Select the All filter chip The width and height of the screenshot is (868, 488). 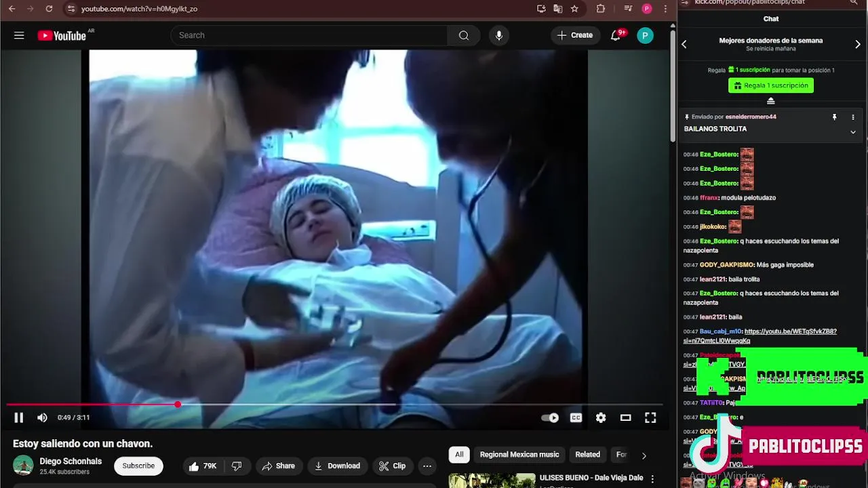coord(459,455)
